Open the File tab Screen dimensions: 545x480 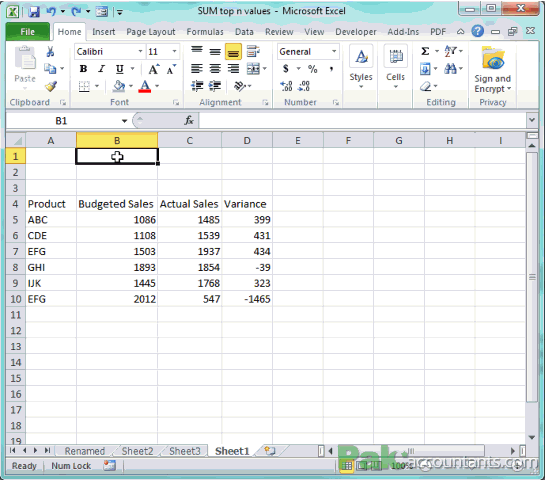click(x=27, y=32)
